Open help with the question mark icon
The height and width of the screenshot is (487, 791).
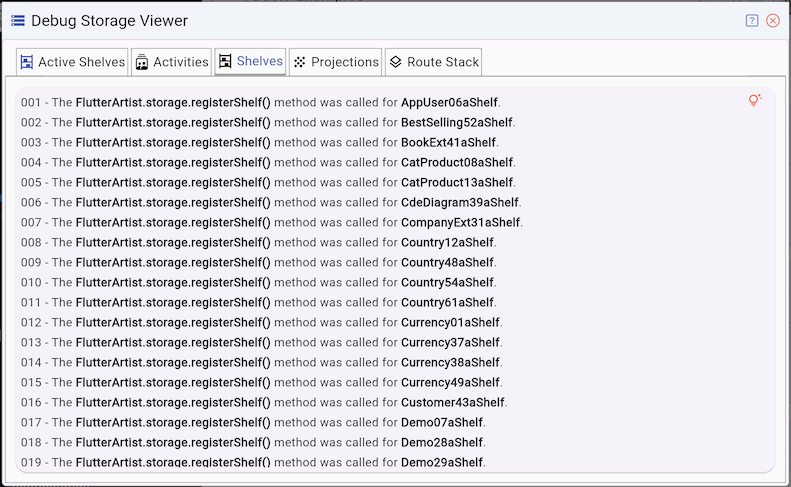[x=752, y=20]
